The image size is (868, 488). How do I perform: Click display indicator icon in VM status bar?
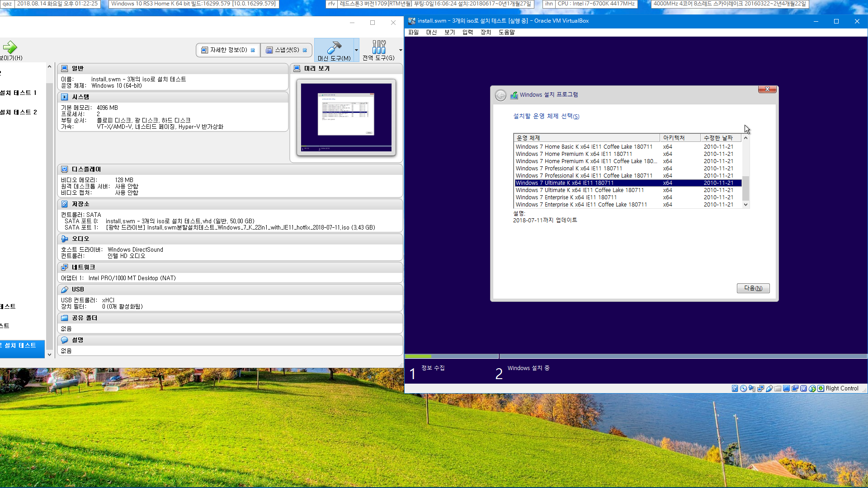coord(786,389)
